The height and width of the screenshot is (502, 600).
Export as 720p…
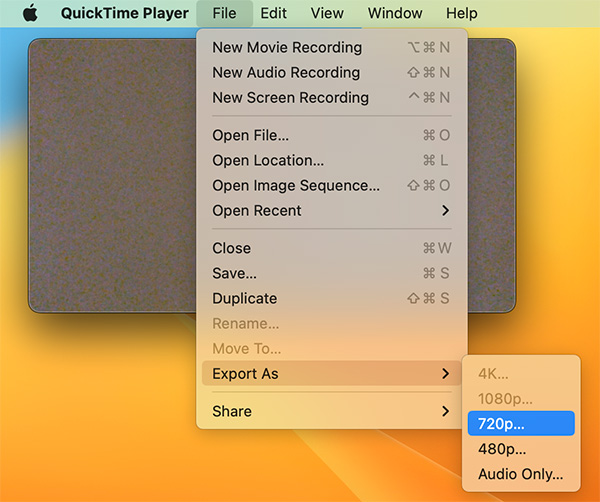coord(521,424)
